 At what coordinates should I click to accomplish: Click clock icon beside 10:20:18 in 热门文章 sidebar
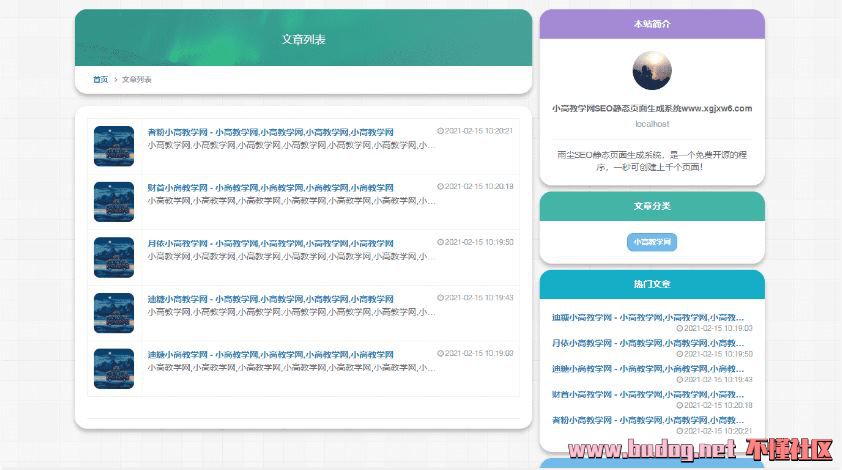point(679,406)
